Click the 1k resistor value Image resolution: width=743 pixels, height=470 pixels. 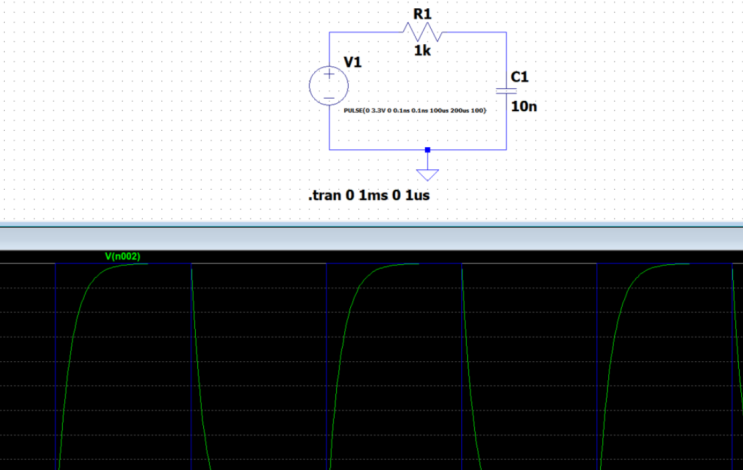(x=423, y=51)
